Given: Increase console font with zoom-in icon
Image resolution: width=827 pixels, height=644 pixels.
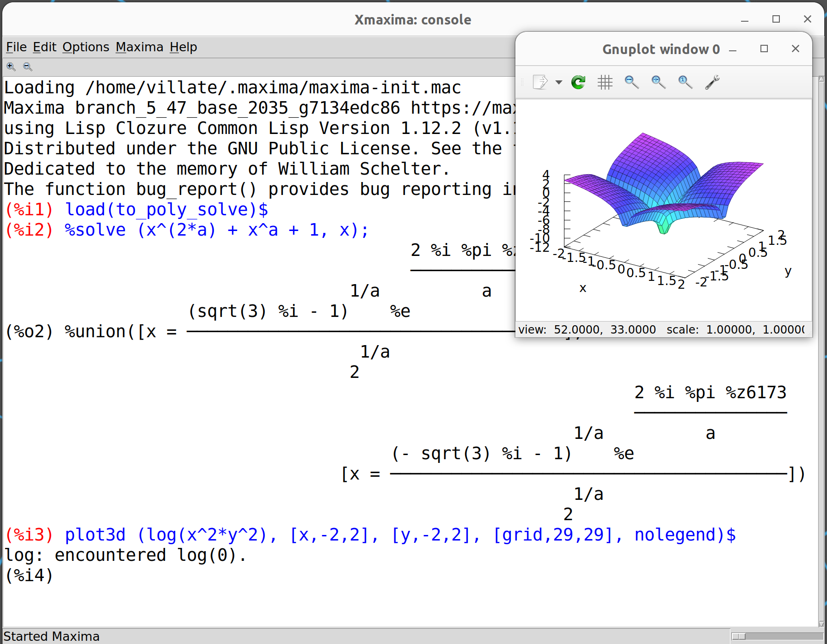Looking at the screenshot, I should [x=11, y=67].
